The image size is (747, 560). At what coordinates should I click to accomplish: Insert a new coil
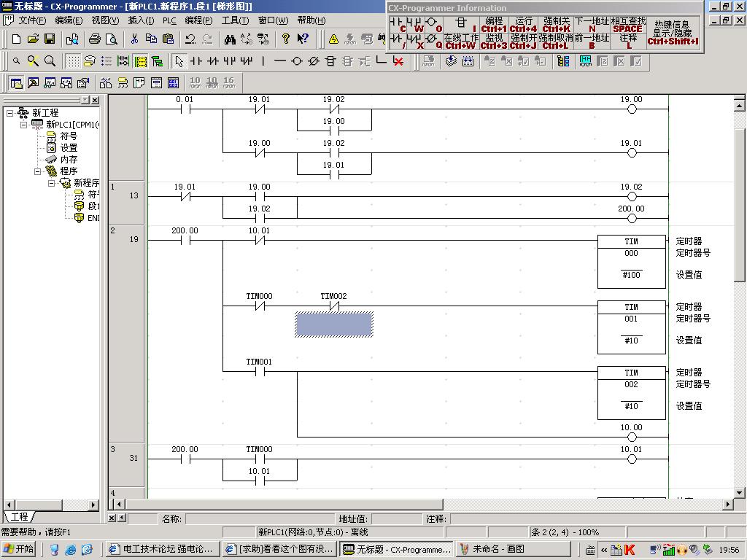click(x=296, y=61)
